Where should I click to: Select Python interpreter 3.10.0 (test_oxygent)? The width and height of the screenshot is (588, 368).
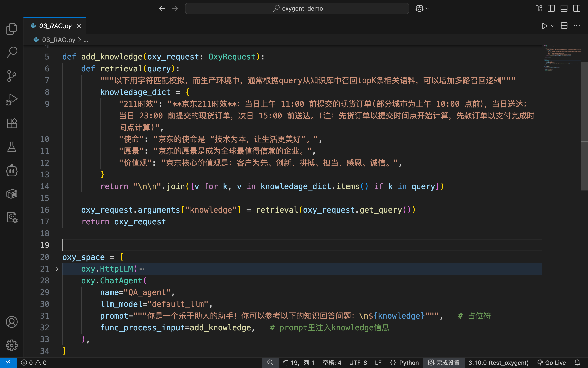tap(498, 363)
